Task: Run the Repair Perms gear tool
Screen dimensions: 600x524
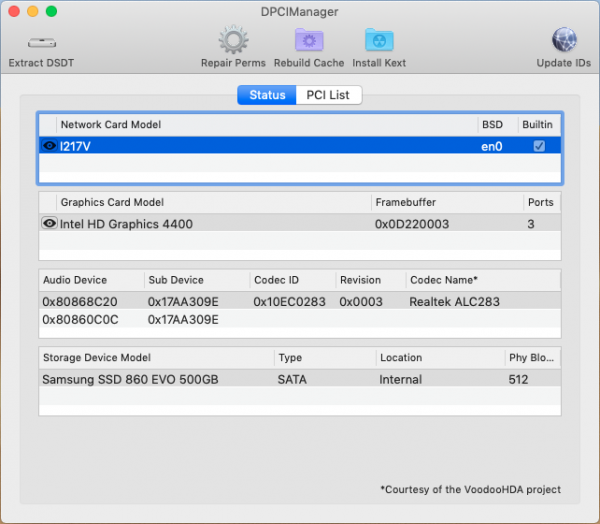Action: tap(233, 41)
